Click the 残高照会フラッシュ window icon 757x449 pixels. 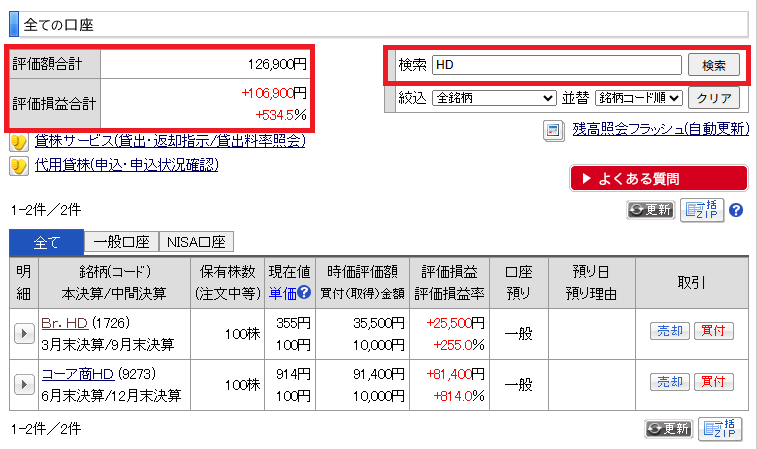tap(554, 130)
